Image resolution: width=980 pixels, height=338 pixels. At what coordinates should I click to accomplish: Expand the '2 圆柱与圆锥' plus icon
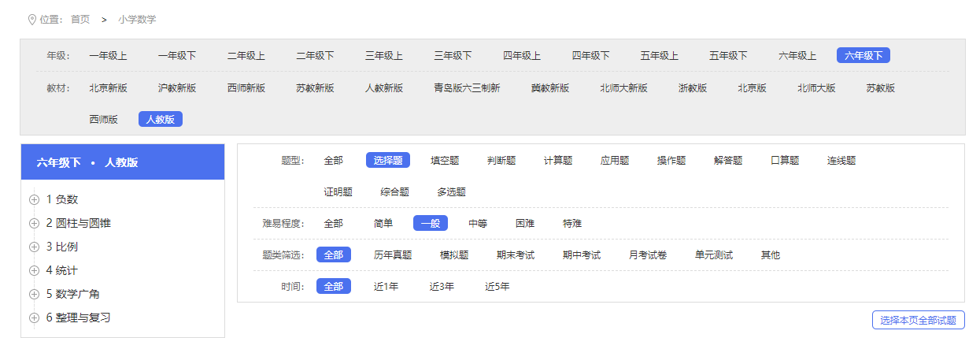pyautogui.click(x=34, y=224)
